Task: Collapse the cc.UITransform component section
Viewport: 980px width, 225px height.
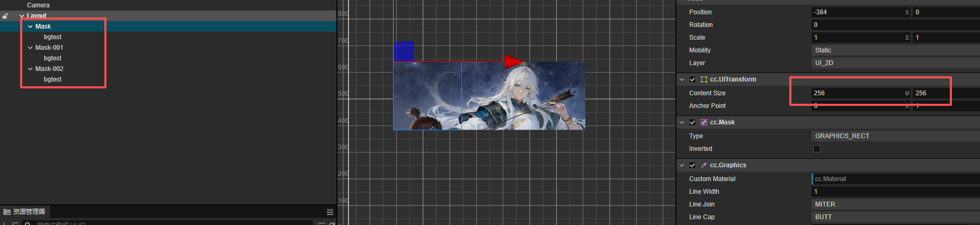Action: point(682,79)
